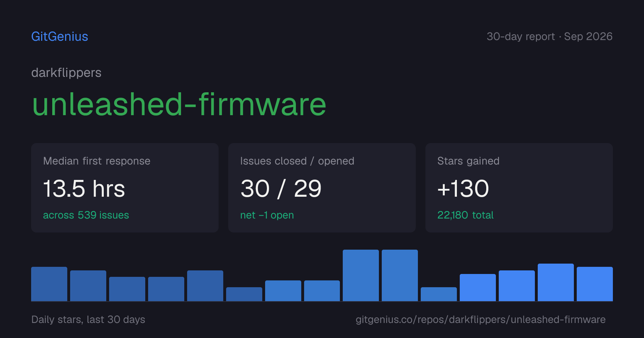Open the unleashed-firmware repository title
The width and height of the screenshot is (644, 338).
click(179, 104)
